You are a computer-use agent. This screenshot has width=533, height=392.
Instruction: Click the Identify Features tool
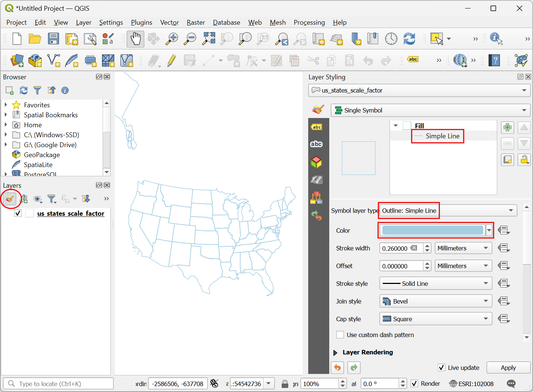coord(496,39)
